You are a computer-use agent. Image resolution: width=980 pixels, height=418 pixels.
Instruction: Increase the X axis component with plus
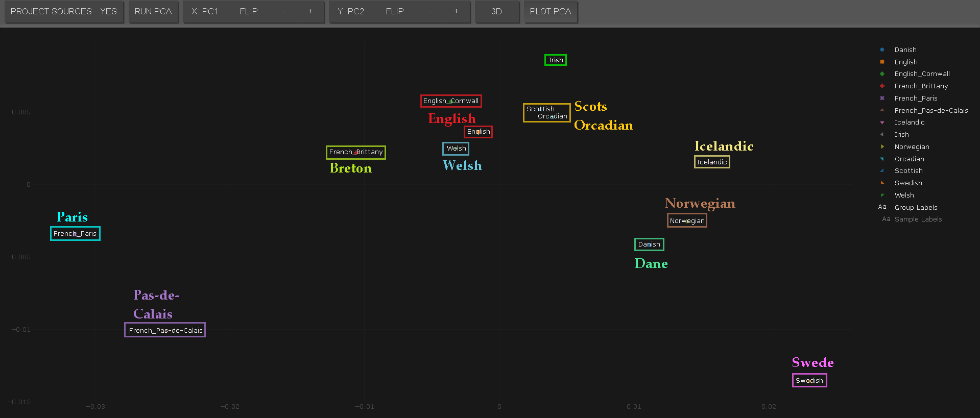click(310, 12)
